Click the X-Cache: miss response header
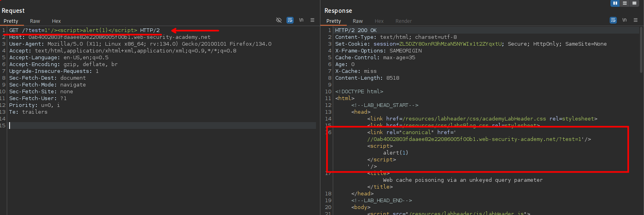 tap(356, 71)
